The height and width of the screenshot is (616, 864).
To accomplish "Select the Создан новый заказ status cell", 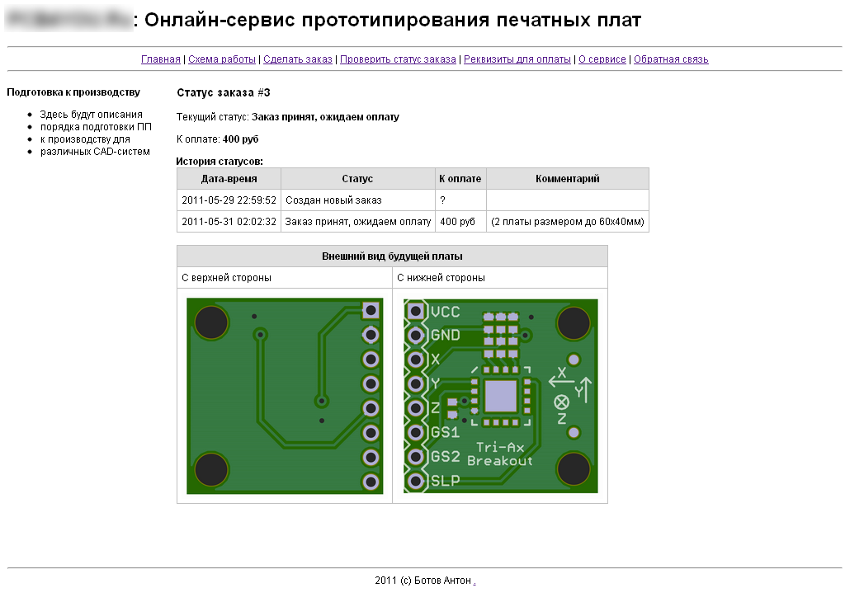I will pyautogui.click(x=333, y=200).
